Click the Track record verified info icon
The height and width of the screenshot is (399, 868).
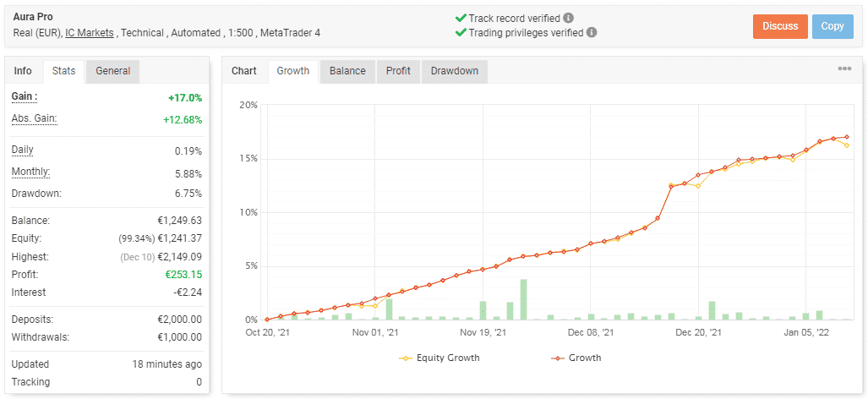[569, 19]
